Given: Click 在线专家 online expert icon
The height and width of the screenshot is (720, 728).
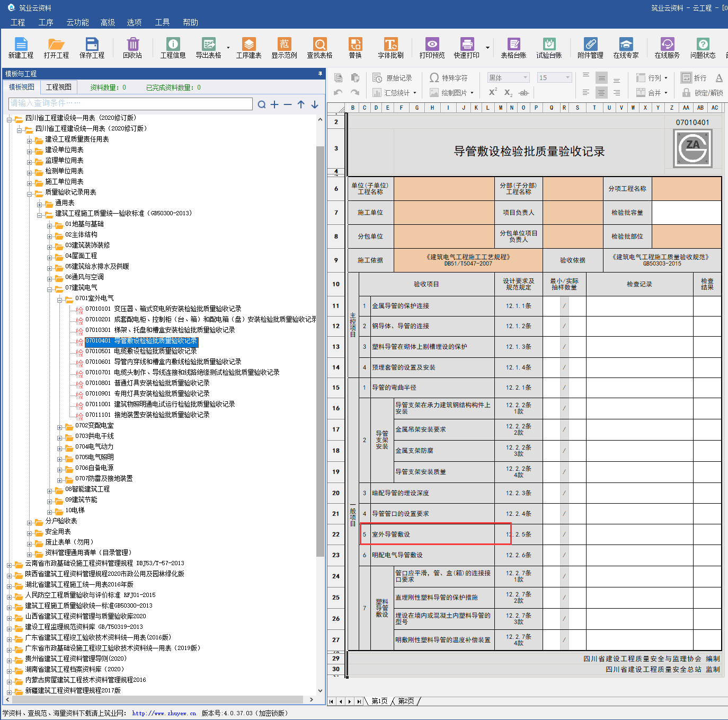Looking at the screenshot, I should (x=626, y=48).
